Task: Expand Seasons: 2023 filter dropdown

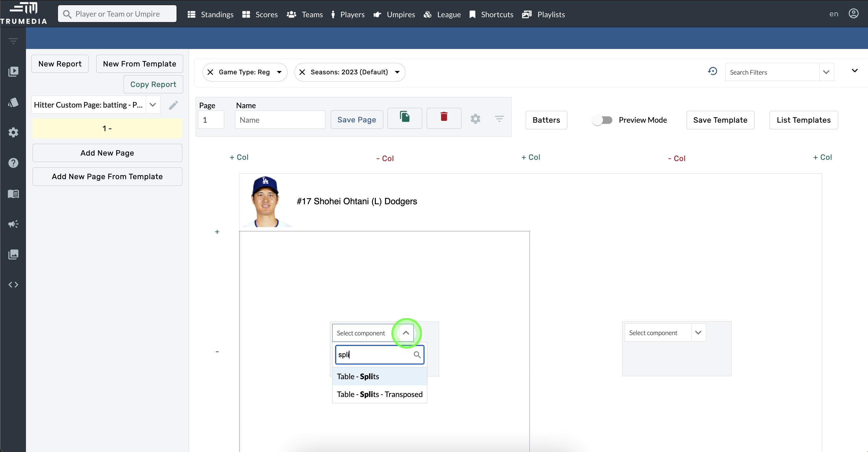Action: pos(397,72)
